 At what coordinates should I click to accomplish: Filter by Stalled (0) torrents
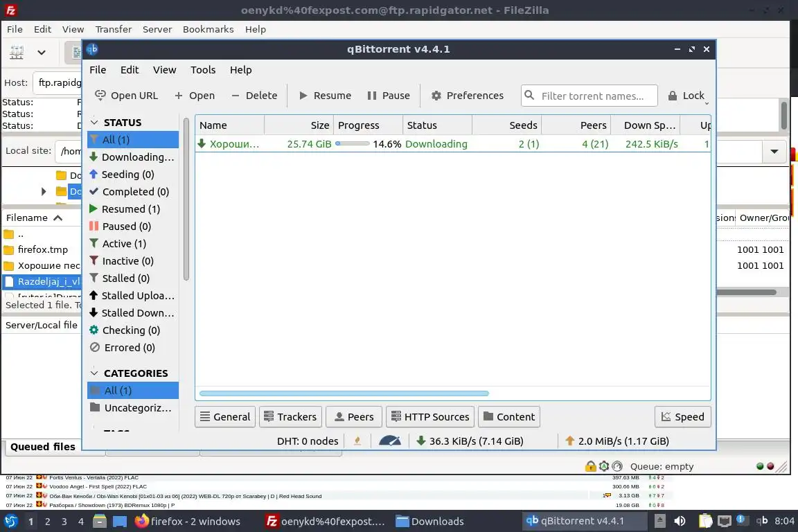133,278
